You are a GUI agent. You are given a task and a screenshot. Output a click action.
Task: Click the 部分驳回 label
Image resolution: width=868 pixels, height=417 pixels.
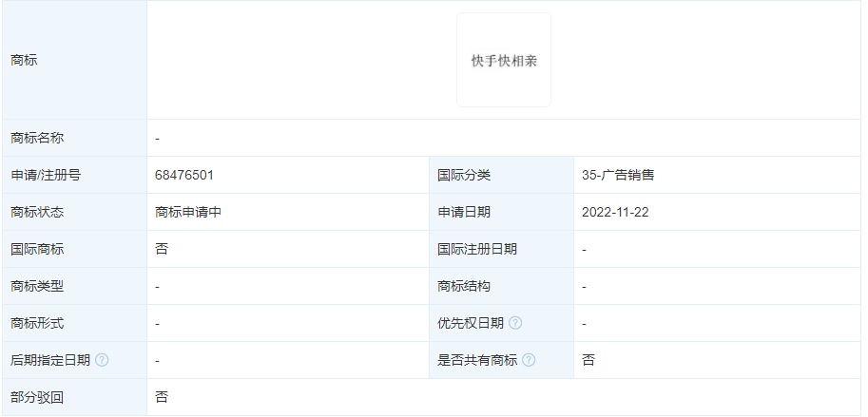point(37,397)
